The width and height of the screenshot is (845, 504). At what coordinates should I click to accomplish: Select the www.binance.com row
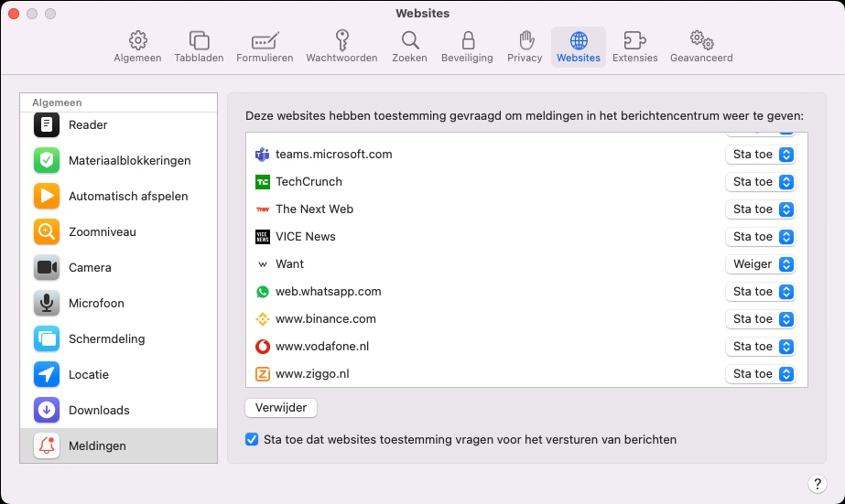click(526, 318)
